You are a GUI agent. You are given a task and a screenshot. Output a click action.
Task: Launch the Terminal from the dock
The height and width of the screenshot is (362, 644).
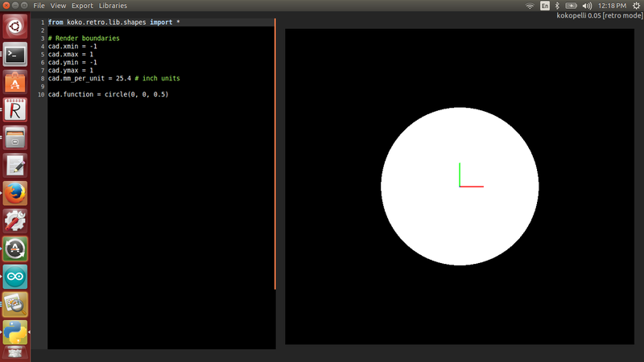15,54
